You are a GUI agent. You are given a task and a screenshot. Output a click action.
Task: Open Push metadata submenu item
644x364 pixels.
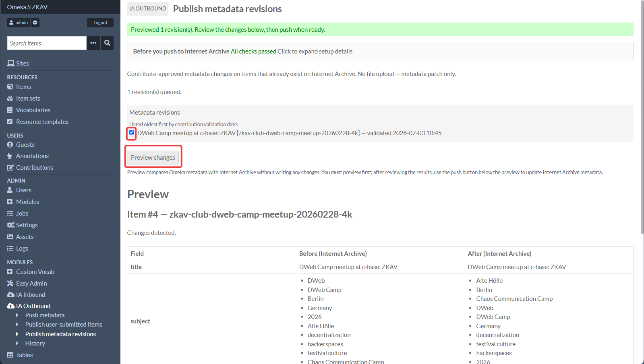click(x=45, y=315)
